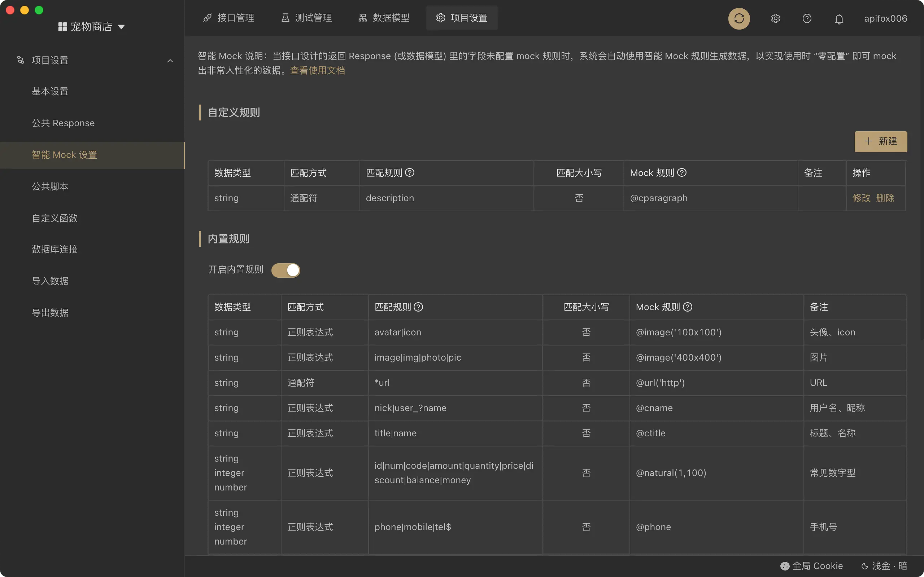Select 基本设置 in the sidebar
This screenshot has width=924, height=577.
50,91
